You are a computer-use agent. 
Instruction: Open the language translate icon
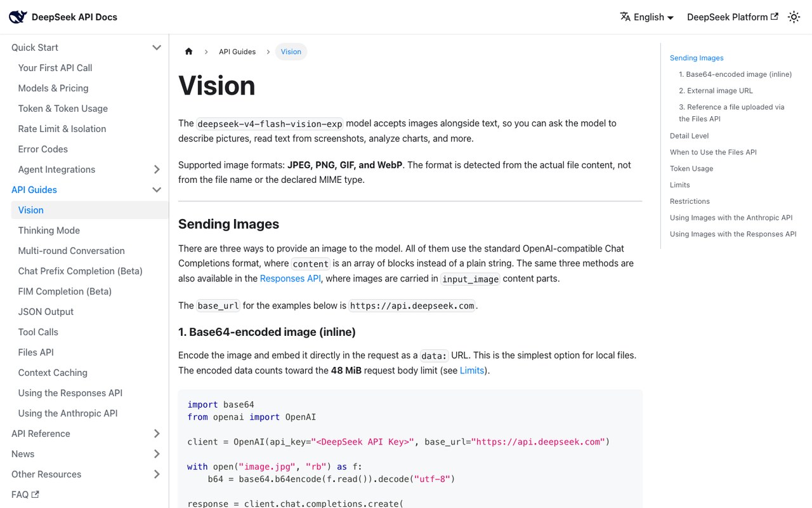(625, 17)
